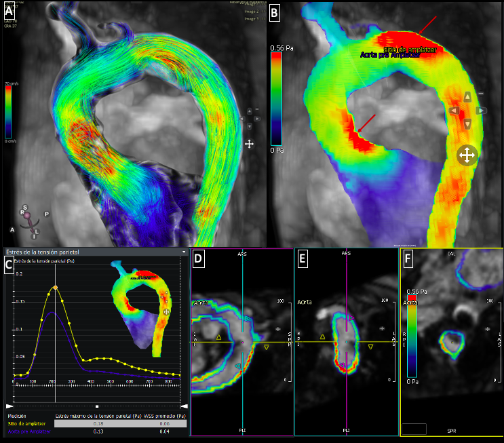Click the down arrow navigation control in panel B
The width and height of the screenshot is (504, 443).
[467, 123]
